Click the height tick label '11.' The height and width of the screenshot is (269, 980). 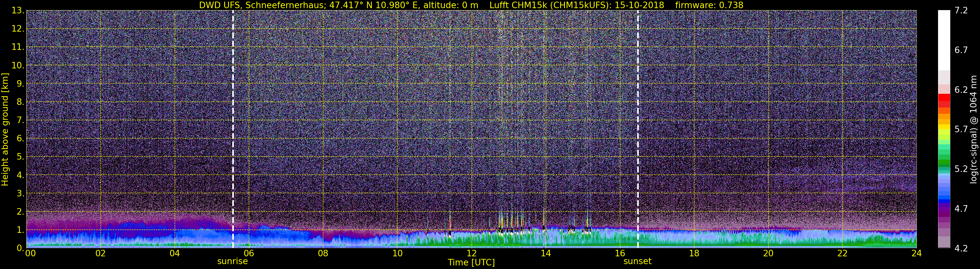coord(18,47)
